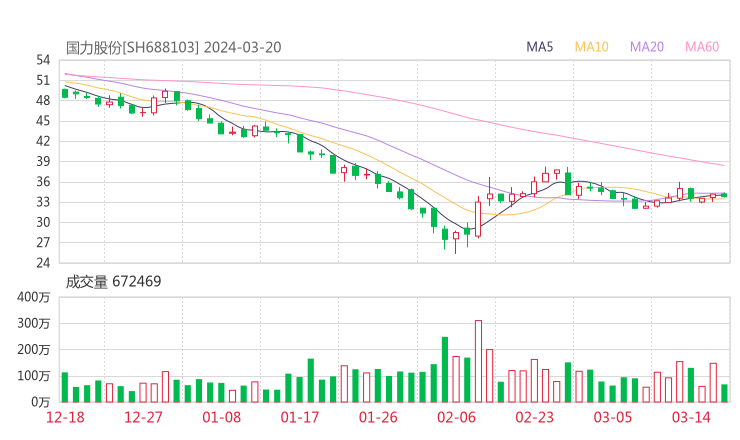Viewport: 740px width, 440px height.
Task: Click the tallest red volume bar above 300万
Action: pos(479,361)
